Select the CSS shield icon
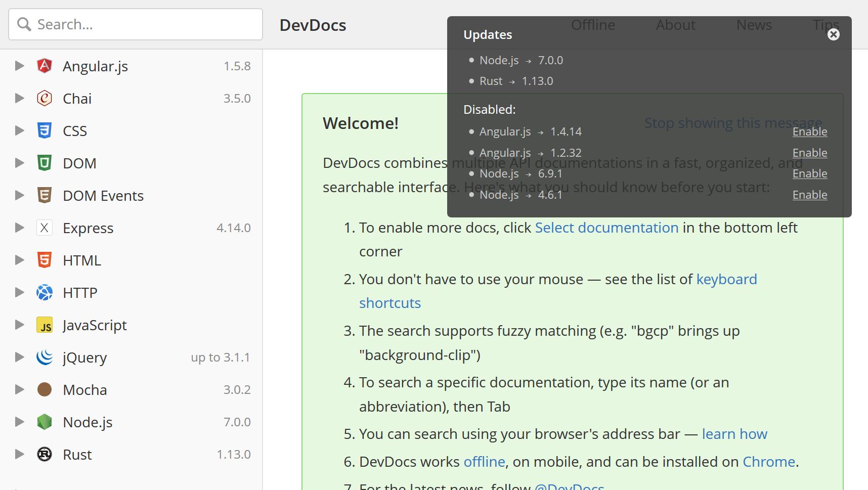The width and height of the screenshot is (868, 490). [45, 130]
